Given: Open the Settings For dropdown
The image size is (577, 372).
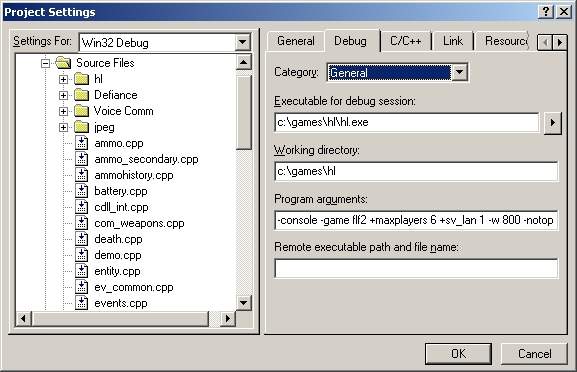Looking at the screenshot, I should tap(243, 42).
